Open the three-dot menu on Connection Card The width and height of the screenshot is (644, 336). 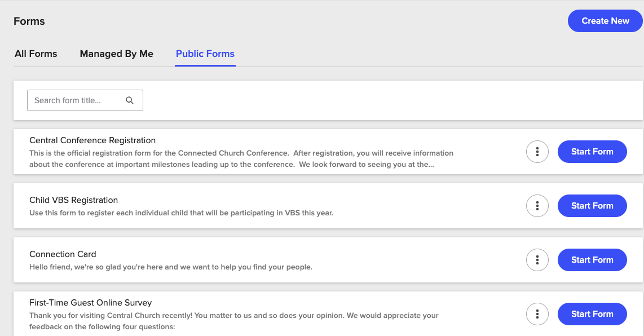click(x=537, y=259)
